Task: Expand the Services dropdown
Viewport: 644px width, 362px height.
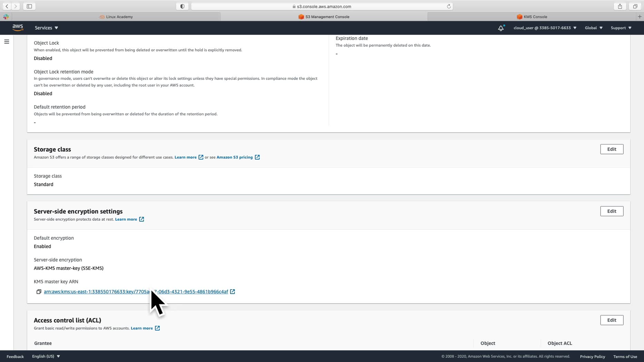Action: click(x=46, y=28)
